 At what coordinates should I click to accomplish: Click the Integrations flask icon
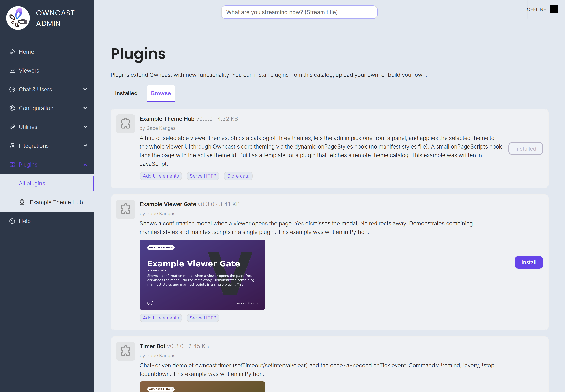12,146
